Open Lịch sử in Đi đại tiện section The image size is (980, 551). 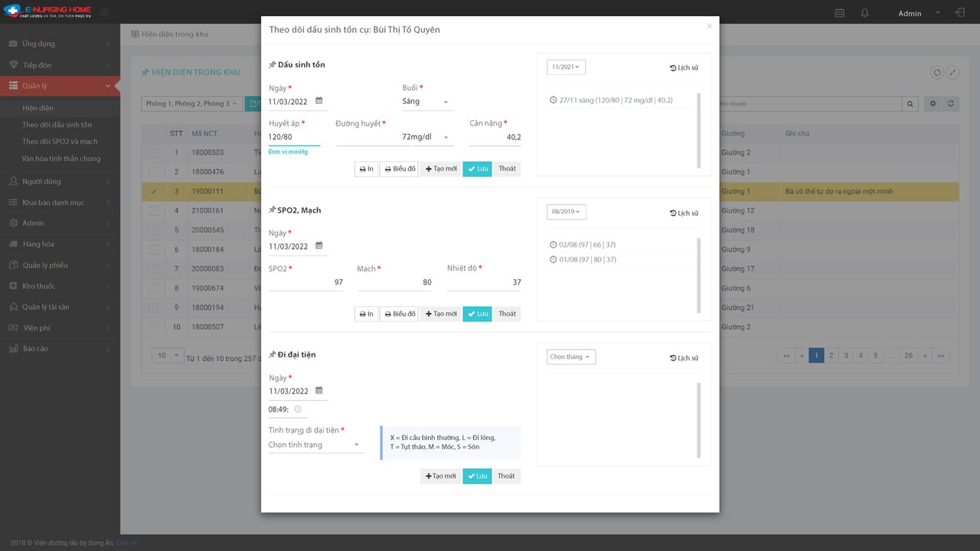[684, 357]
